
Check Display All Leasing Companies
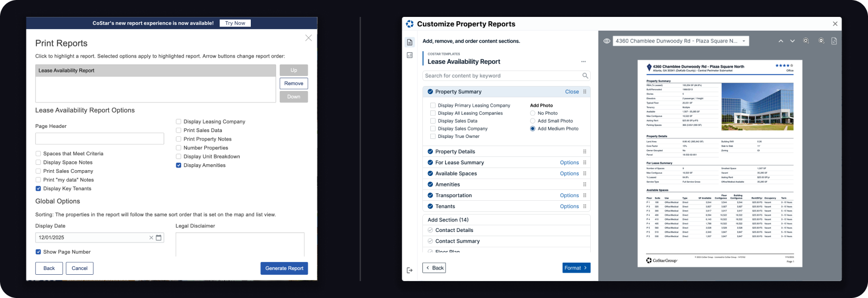point(433,113)
